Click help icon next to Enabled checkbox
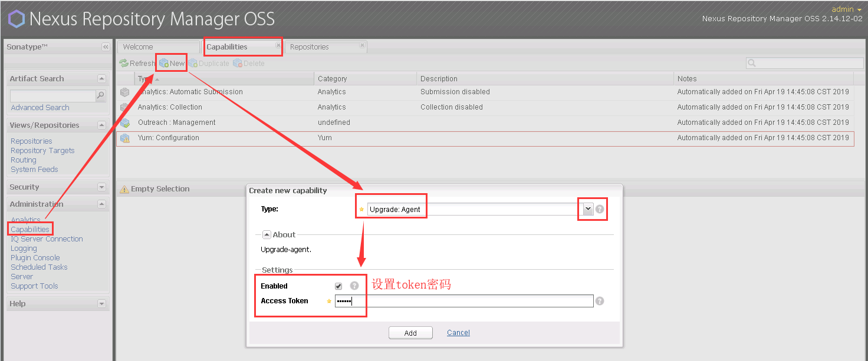868x361 pixels. tap(354, 286)
